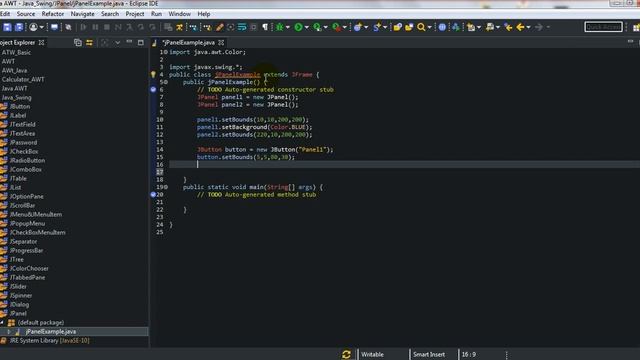Open the Project menu
This screenshot has height=360, width=640.
(x=135, y=14)
